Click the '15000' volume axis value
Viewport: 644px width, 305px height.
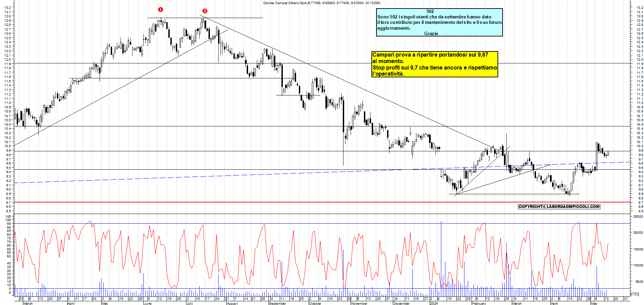click(x=638, y=249)
